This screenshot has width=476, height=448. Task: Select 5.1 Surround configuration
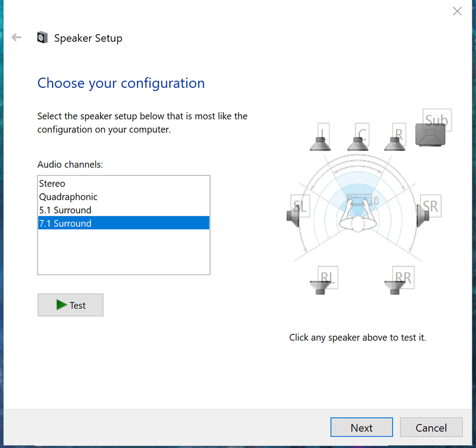(x=124, y=210)
